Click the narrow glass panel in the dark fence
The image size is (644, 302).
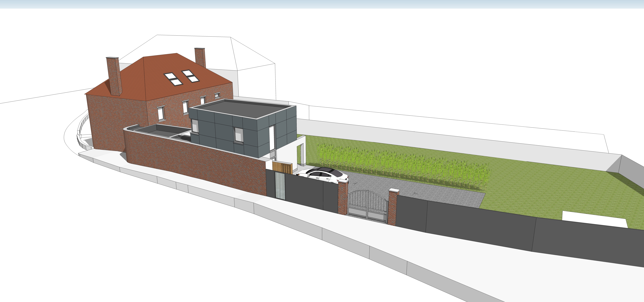pyautogui.click(x=280, y=186)
